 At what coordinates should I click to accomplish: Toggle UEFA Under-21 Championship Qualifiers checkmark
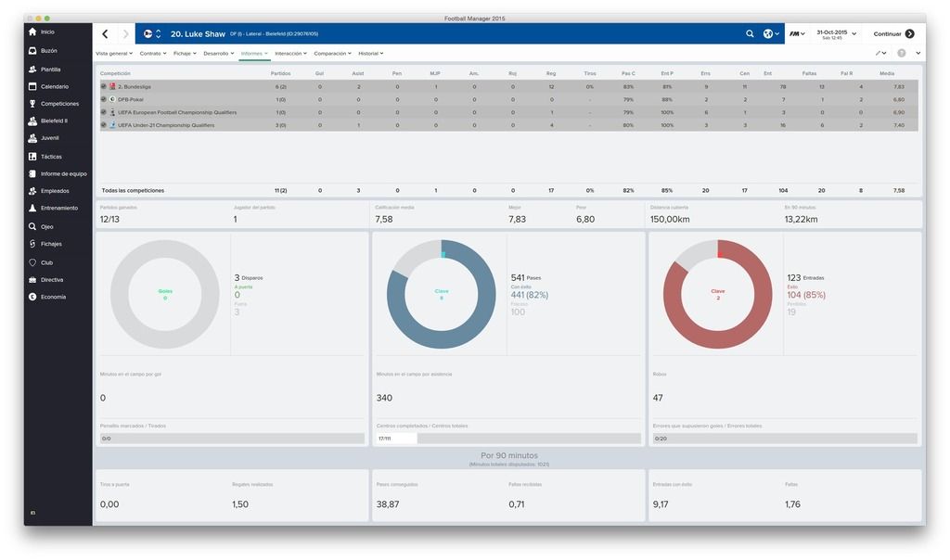coord(104,125)
